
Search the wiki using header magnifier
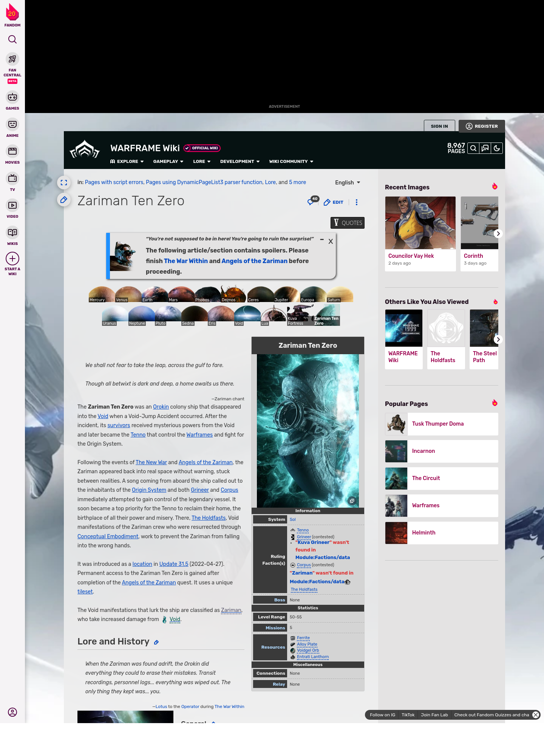pyautogui.click(x=473, y=148)
